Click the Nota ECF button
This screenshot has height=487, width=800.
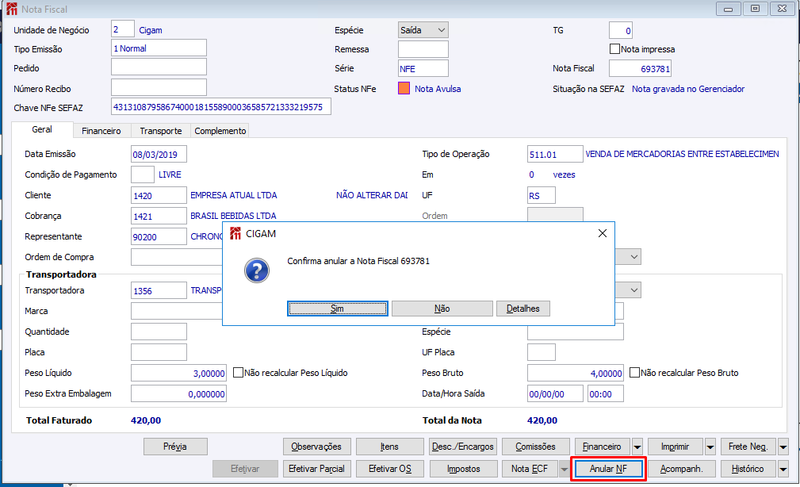tap(530, 469)
